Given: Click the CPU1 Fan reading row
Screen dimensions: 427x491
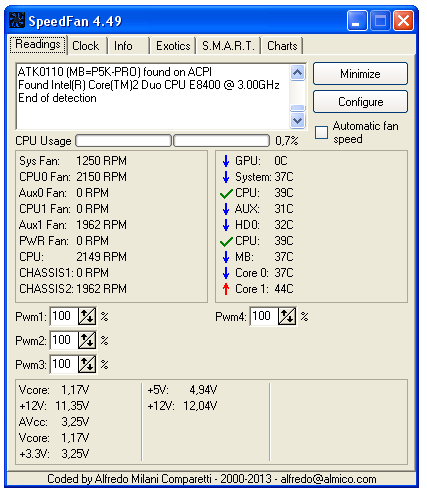Looking at the screenshot, I should (x=64, y=209).
